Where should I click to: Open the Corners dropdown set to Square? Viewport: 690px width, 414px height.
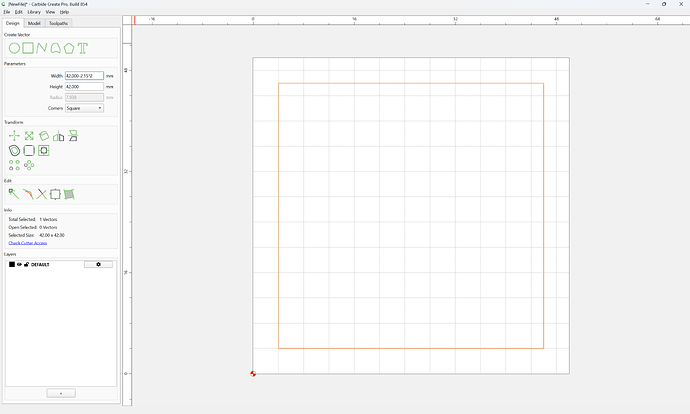[84, 108]
